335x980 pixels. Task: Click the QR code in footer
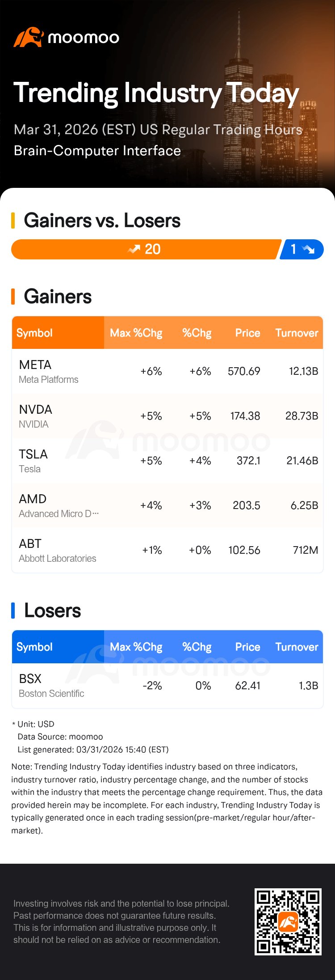coord(288,921)
